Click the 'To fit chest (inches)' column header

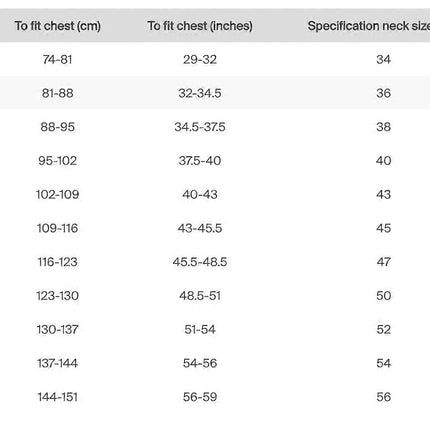(200, 26)
